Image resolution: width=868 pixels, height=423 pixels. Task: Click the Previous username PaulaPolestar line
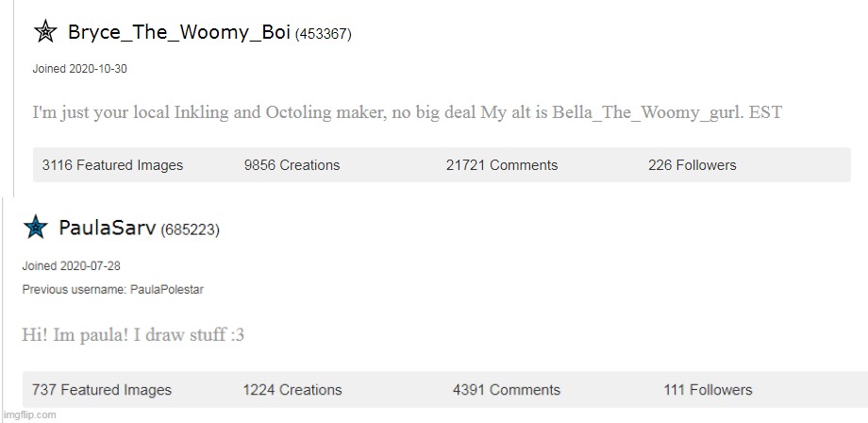(x=113, y=290)
